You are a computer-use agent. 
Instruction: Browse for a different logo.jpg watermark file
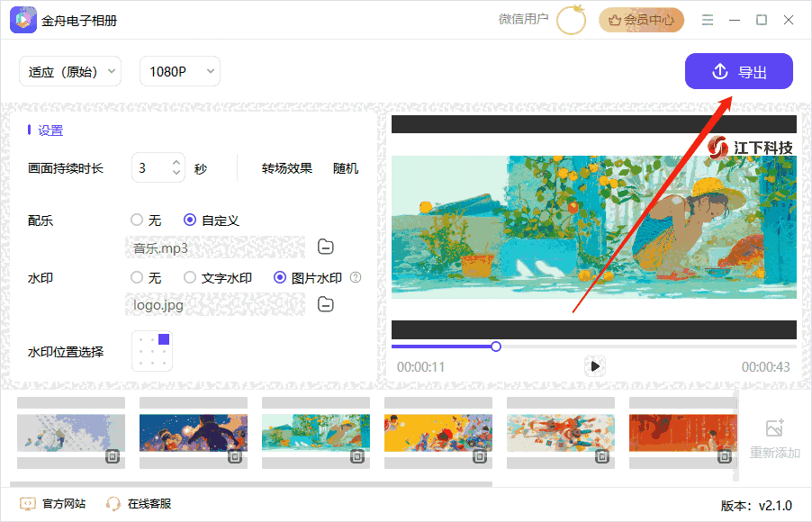coord(325,304)
